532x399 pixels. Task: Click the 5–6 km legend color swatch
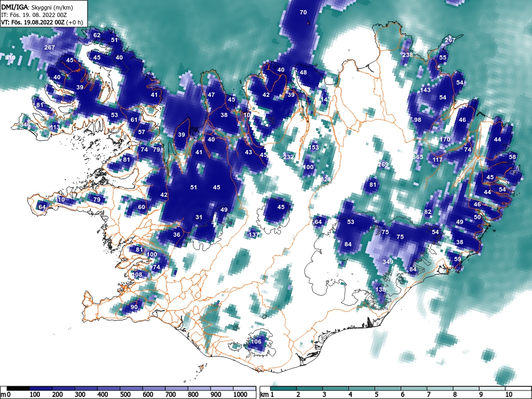(388, 388)
